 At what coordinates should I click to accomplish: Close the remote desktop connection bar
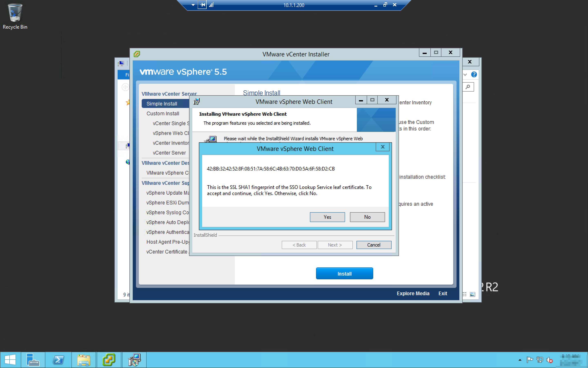pos(395,5)
